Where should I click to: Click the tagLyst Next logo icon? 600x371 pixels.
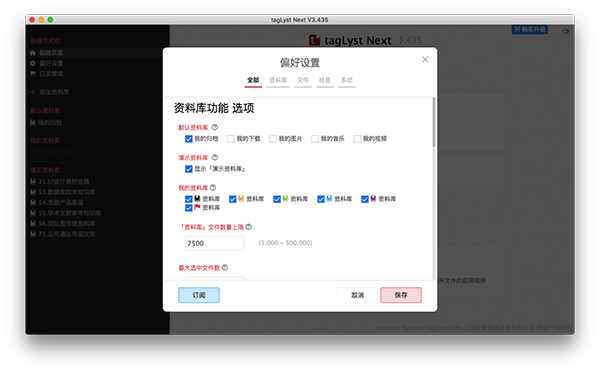[x=315, y=40]
